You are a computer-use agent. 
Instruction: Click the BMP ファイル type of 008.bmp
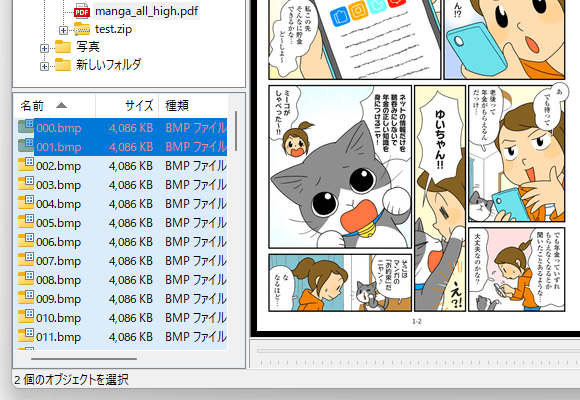pos(196,280)
